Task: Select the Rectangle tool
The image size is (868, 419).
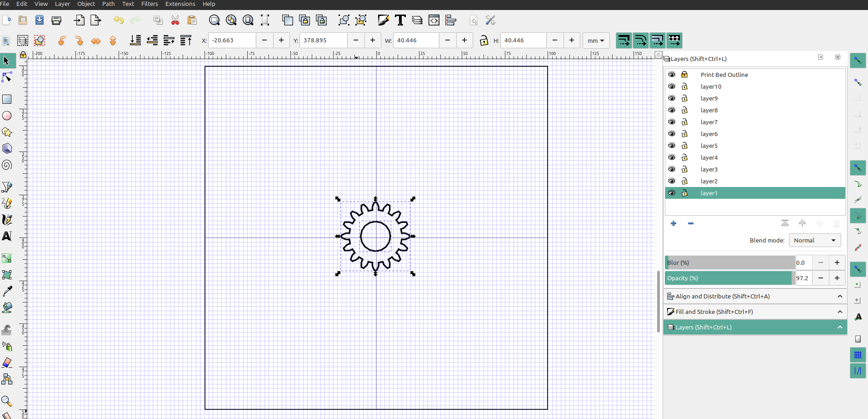Action: tap(7, 99)
